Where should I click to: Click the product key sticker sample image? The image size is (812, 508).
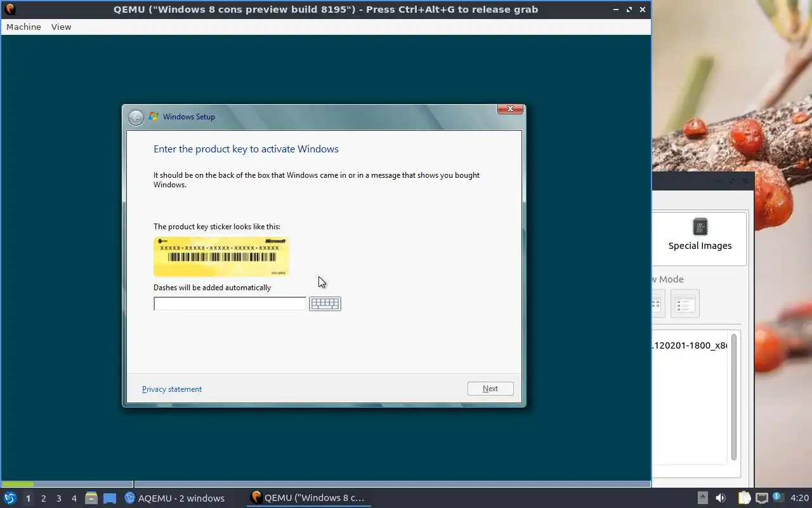pyautogui.click(x=221, y=257)
